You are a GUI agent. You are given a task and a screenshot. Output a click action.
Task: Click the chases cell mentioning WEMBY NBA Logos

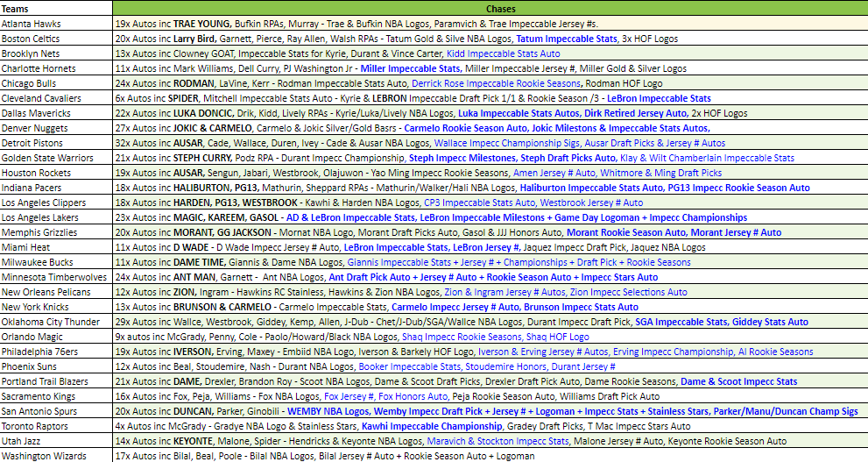[x=490, y=411]
